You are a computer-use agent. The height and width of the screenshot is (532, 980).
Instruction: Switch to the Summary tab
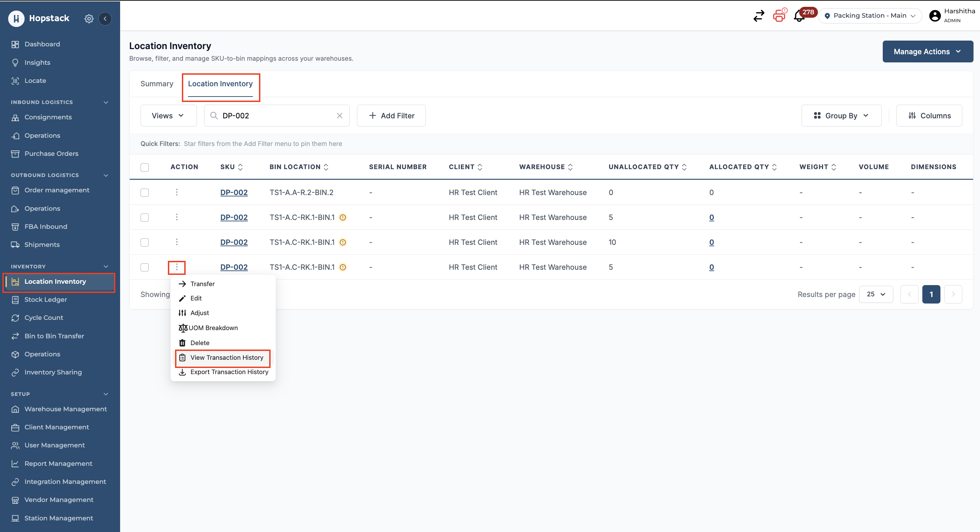[157, 84]
